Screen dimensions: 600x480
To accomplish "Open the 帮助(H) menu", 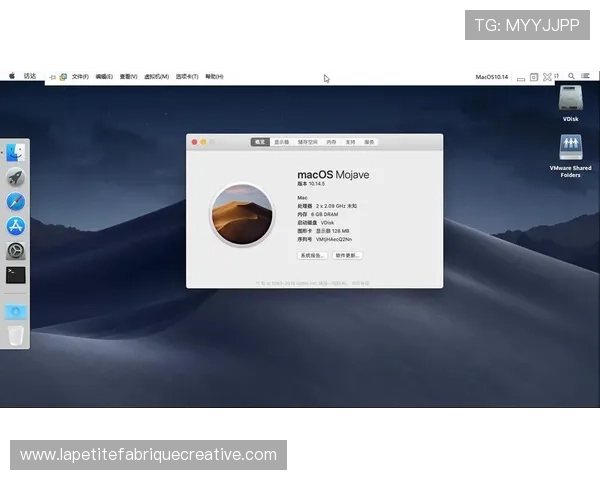I will [214, 76].
